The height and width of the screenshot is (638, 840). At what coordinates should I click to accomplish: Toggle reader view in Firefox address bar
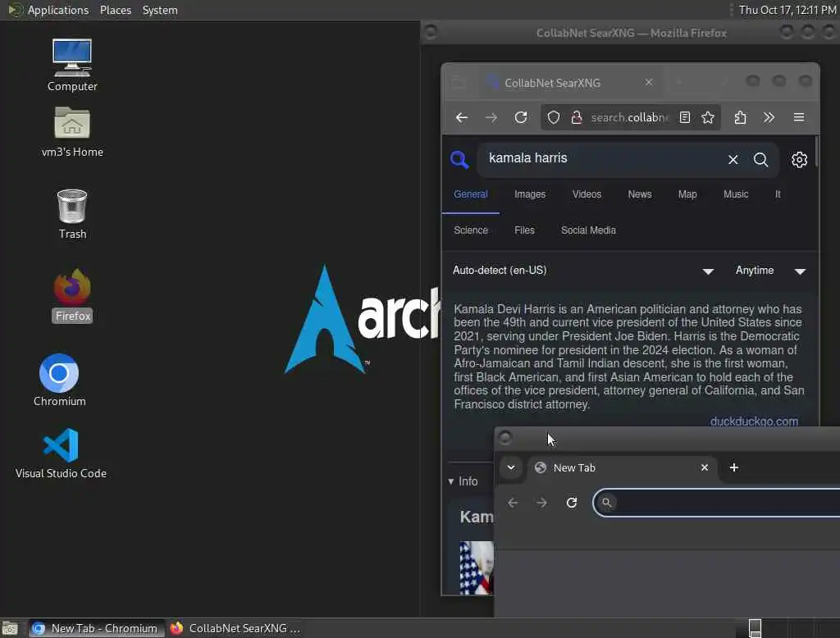pos(685,117)
